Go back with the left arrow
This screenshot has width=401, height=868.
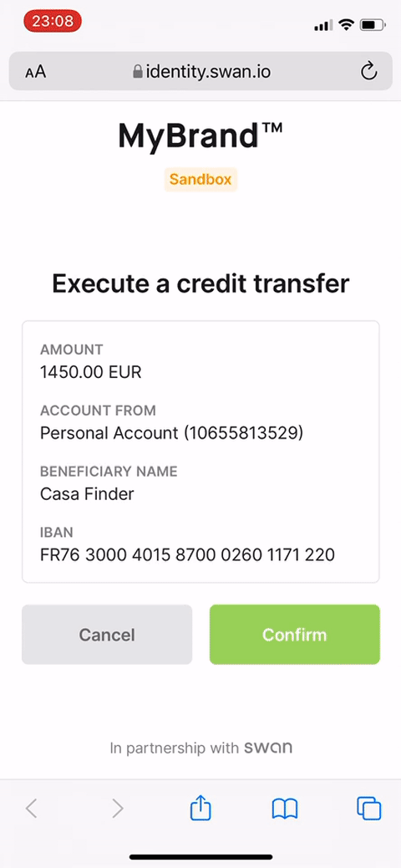point(32,809)
